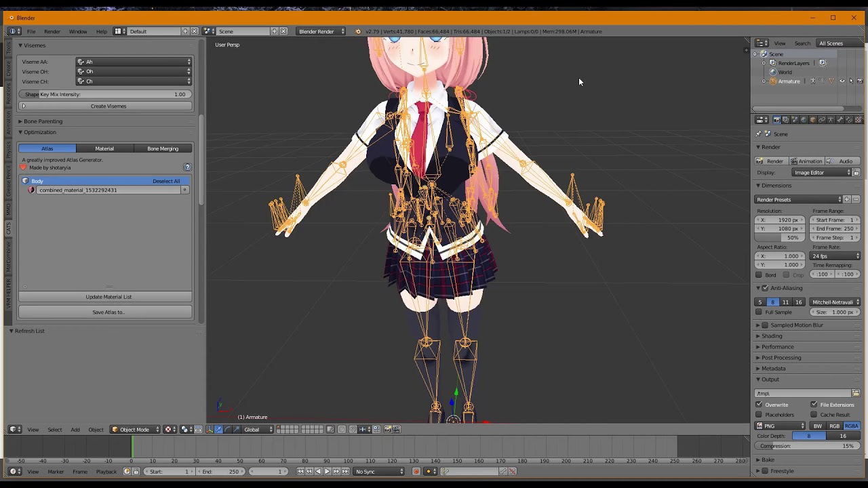Open the Render Layers properties tab icon
868x488 pixels.
click(786, 120)
